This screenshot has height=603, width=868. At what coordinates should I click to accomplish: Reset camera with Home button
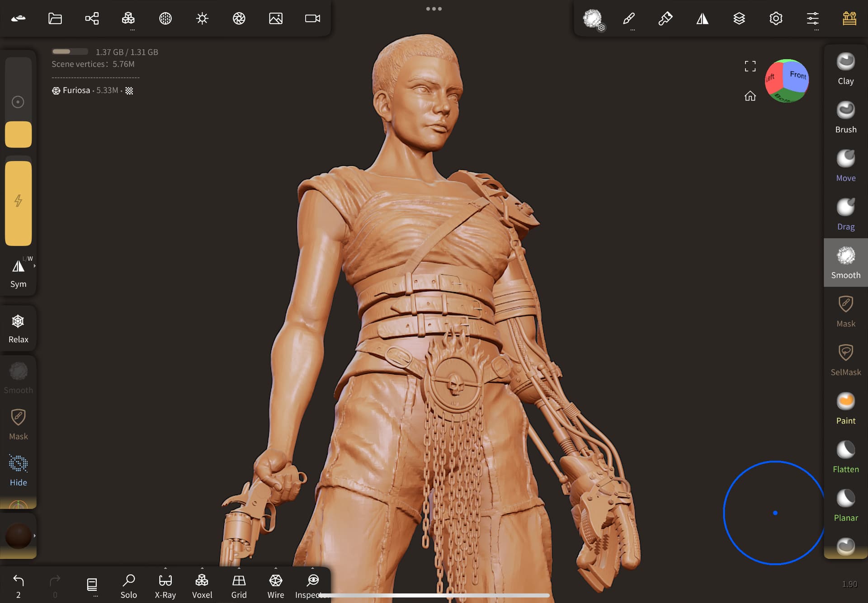tap(750, 96)
